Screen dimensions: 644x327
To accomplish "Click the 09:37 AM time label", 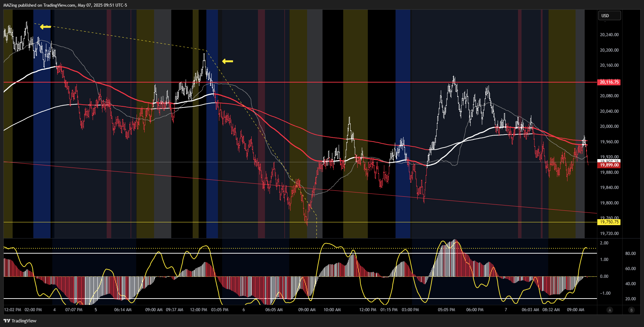I will click(x=174, y=310).
